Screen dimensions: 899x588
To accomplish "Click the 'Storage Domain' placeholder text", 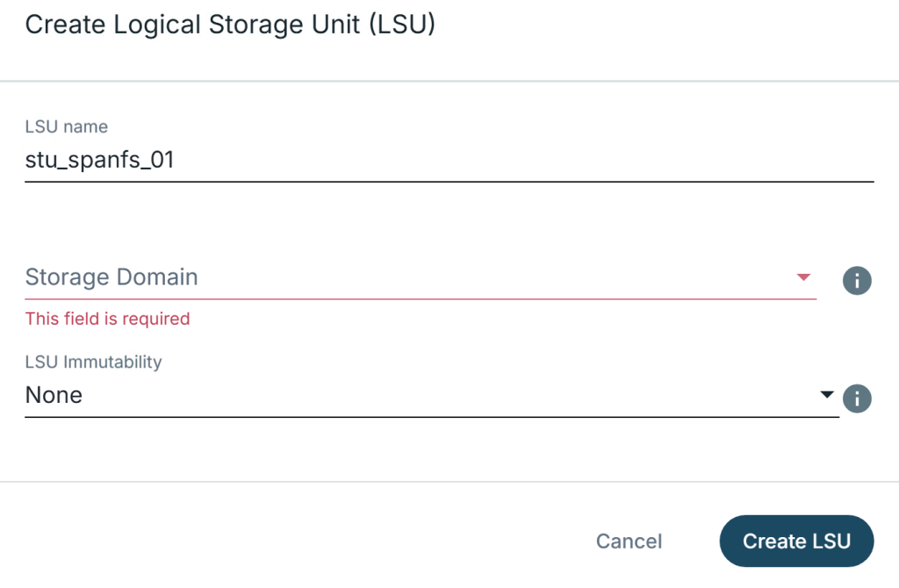I will point(111,278).
